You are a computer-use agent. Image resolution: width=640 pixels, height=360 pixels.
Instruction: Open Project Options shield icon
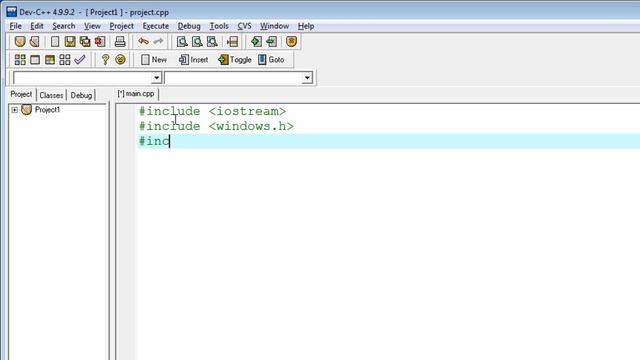pos(291,41)
